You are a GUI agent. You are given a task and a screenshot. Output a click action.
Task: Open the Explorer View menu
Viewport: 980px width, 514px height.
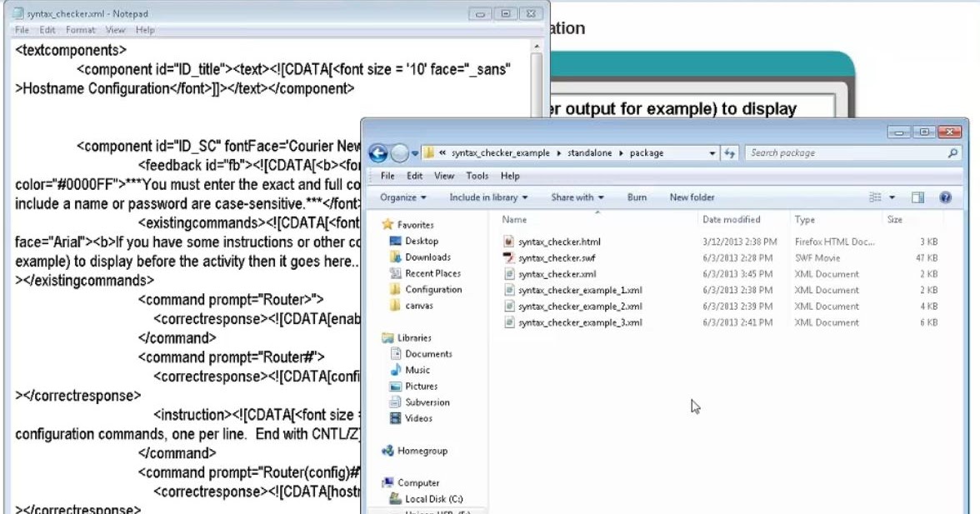(x=443, y=176)
